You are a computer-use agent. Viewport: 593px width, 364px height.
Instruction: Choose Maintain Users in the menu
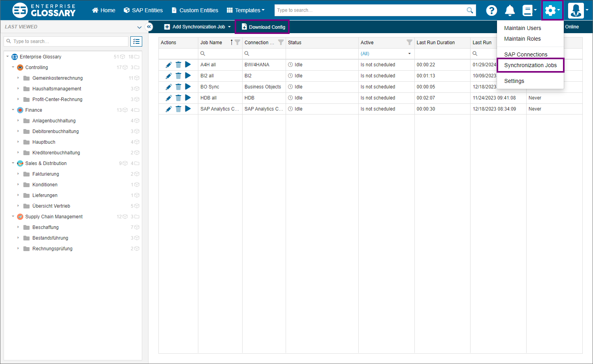click(522, 28)
